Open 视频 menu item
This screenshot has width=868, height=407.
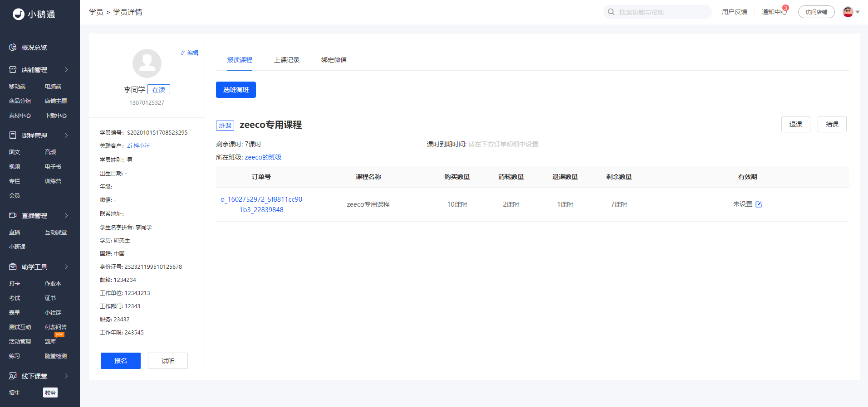(15, 166)
